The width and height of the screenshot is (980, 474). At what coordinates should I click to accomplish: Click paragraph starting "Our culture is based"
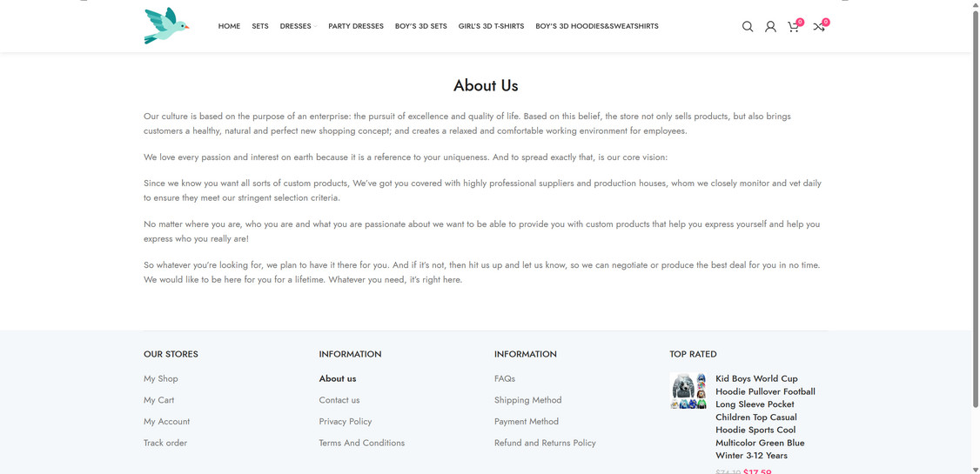tap(467, 124)
